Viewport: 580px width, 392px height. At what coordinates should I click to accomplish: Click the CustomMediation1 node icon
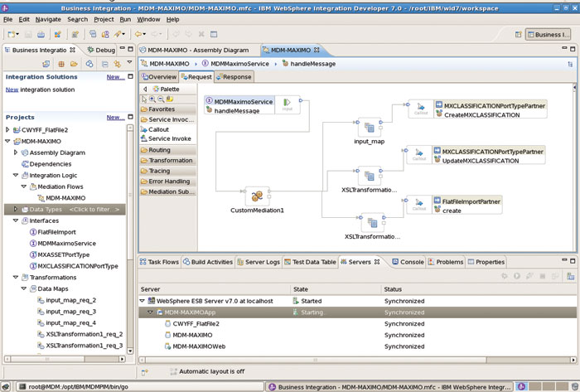257,196
